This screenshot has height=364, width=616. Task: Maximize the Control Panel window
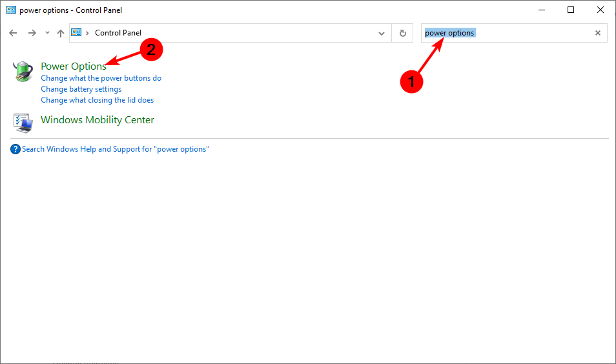[x=571, y=10]
